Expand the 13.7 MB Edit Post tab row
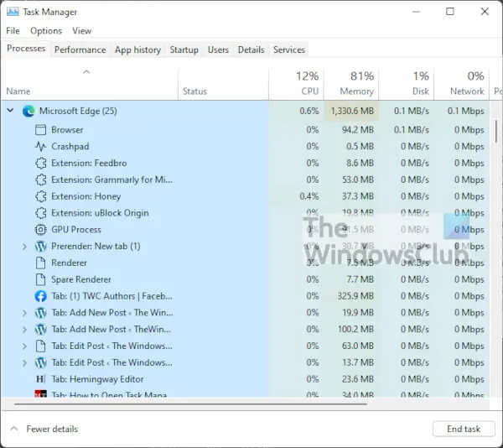503x448 pixels. tap(24, 362)
